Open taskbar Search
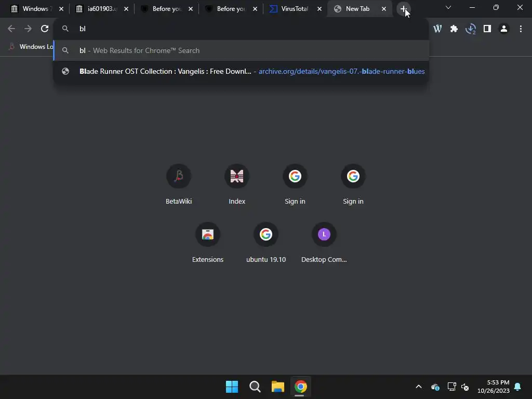 click(255, 387)
